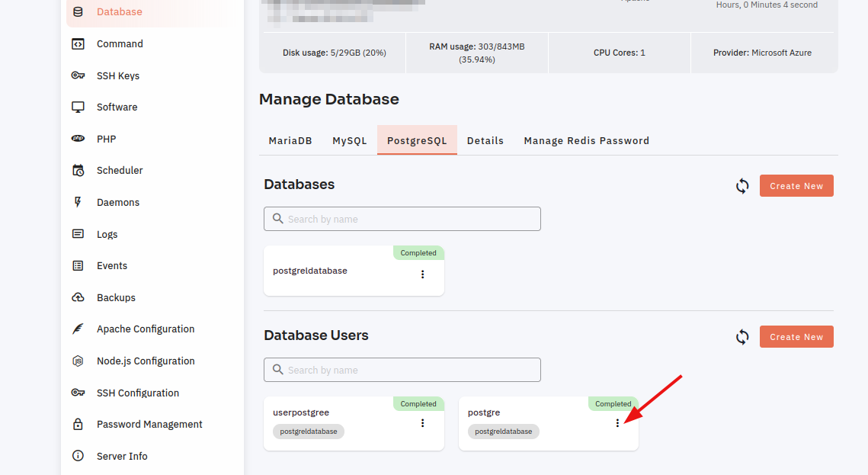View Server Info page
The height and width of the screenshot is (475, 868).
(x=122, y=456)
